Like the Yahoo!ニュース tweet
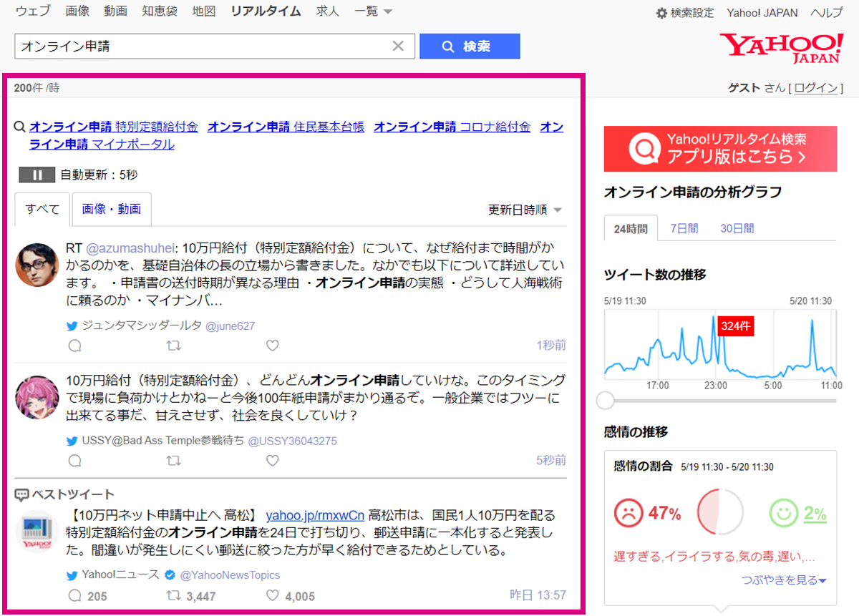 pyautogui.click(x=272, y=595)
